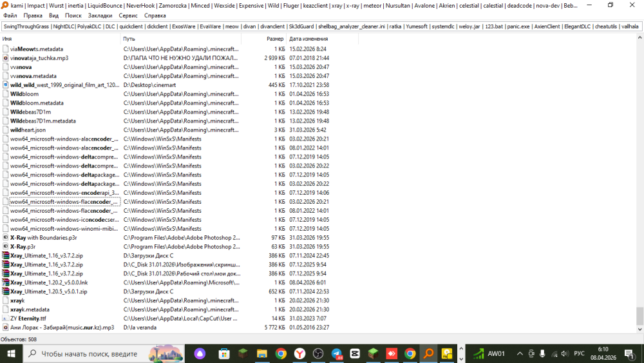This screenshot has height=363, width=644.
Task: Open the red AnyDesk taskbar icon
Action: [392, 353]
